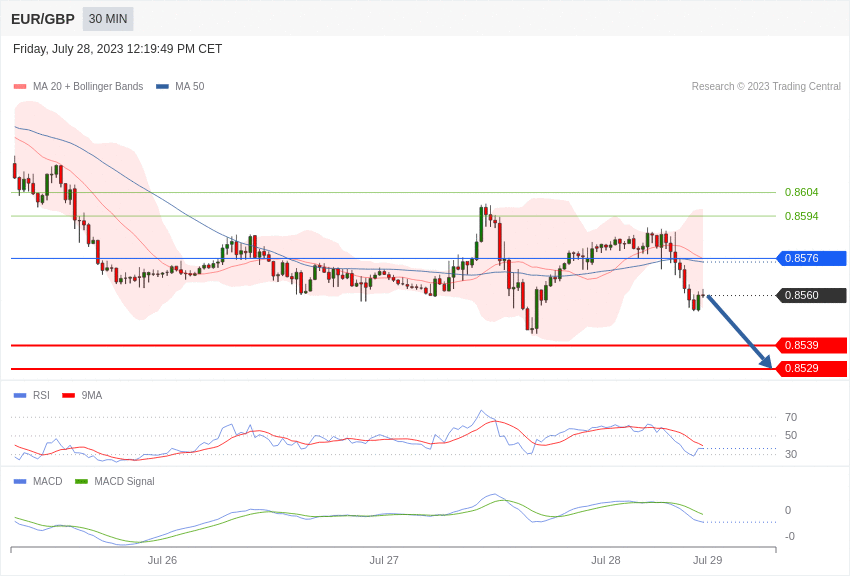Viewport: 850px width, 576px height.
Task: Click the MACD legend label
Action: 48,481
